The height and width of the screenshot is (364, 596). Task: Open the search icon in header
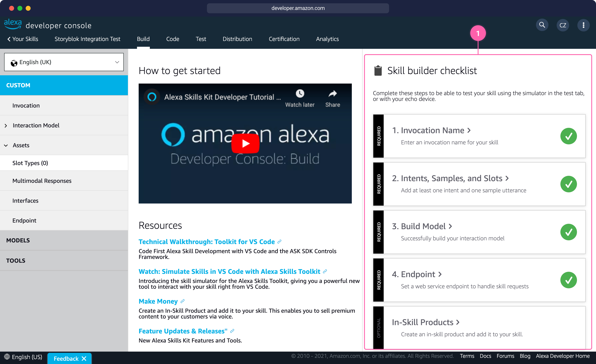click(542, 25)
